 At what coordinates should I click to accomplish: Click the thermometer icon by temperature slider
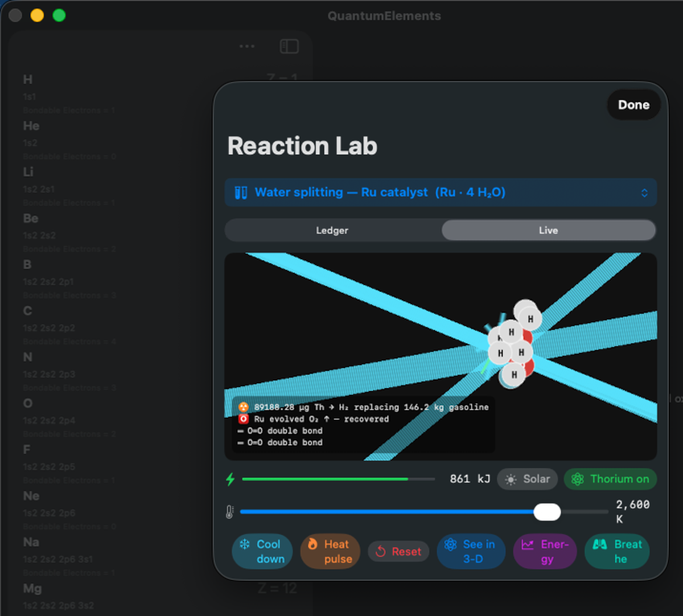coord(229,512)
